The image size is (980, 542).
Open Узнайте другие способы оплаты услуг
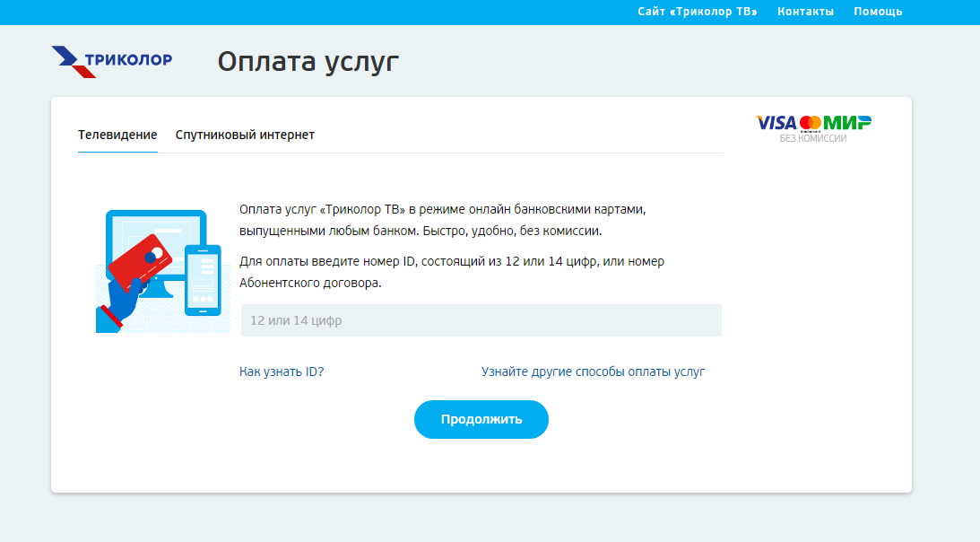pos(594,372)
